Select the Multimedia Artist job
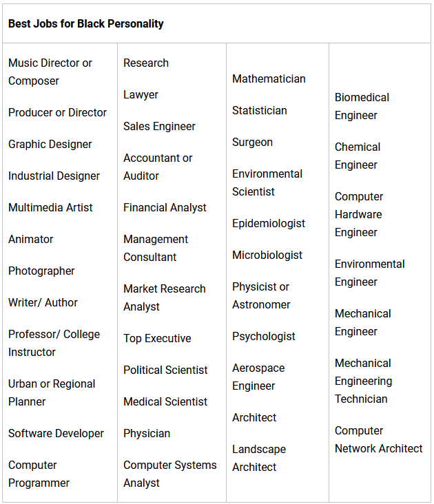 50,207
